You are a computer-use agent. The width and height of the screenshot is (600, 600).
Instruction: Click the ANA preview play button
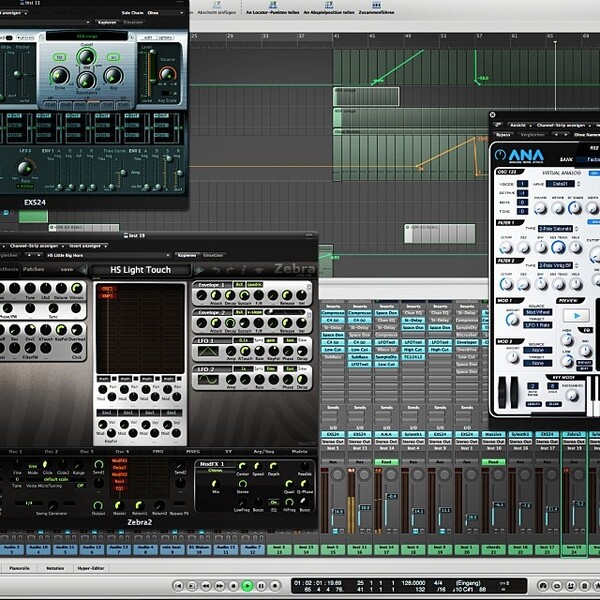click(x=577, y=316)
